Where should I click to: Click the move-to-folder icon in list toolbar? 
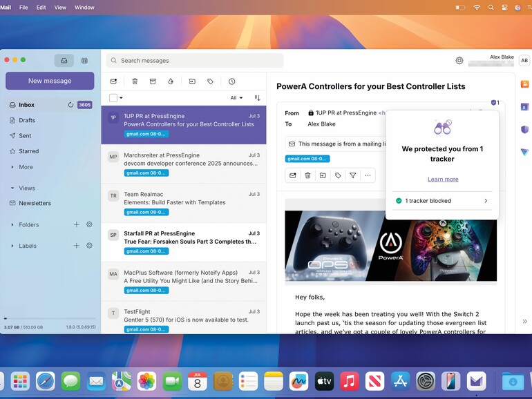click(x=192, y=81)
